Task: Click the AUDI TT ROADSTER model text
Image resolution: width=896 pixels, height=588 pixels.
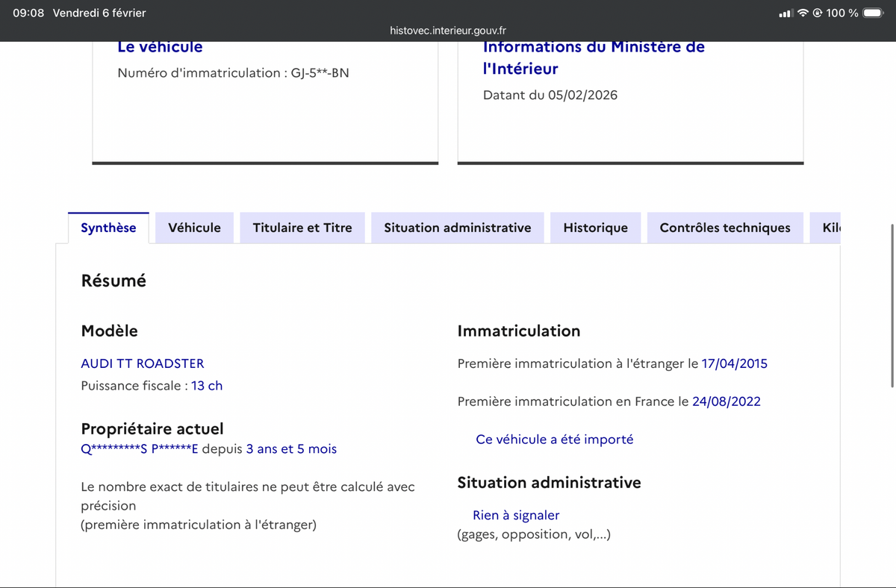Action: [x=142, y=363]
